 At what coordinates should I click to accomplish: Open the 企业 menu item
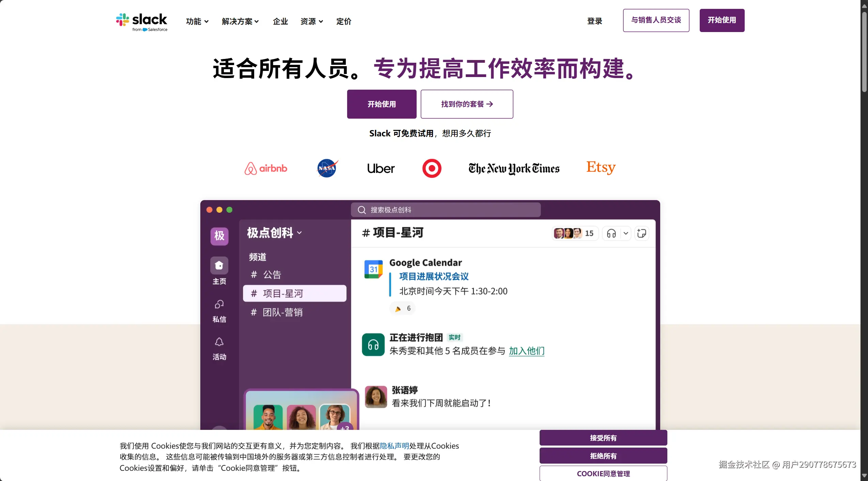pos(280,21)
